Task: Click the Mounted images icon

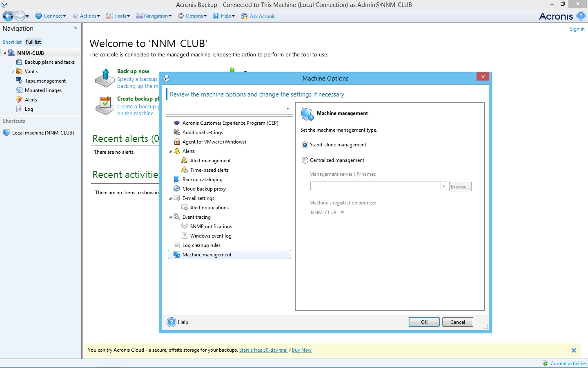Action: coord(19,90)
